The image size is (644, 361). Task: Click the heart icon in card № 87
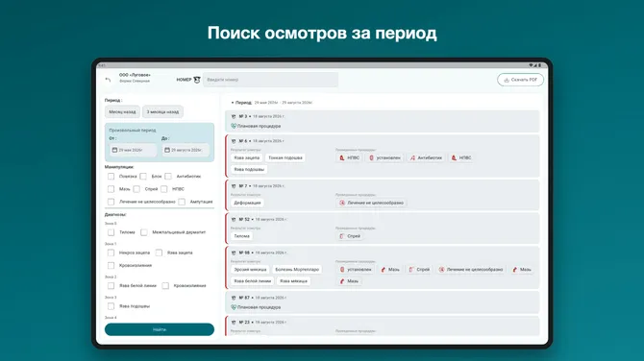pos(234,307)
